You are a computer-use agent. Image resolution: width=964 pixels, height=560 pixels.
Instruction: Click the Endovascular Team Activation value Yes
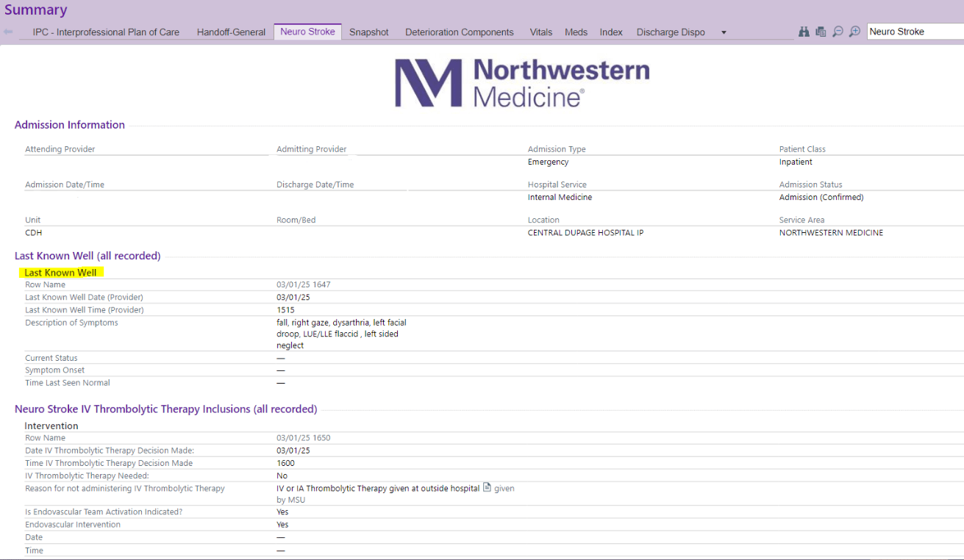(283, 512)
